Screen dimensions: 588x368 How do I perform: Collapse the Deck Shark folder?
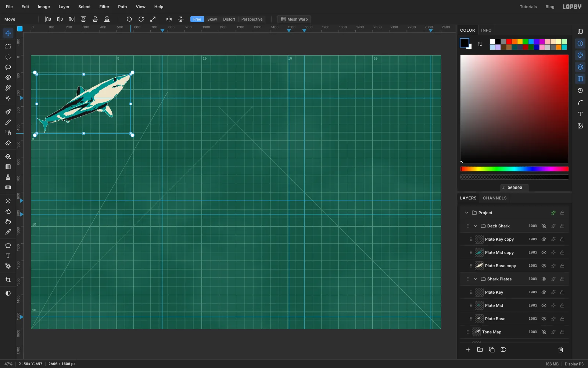(x=476, y=226)
